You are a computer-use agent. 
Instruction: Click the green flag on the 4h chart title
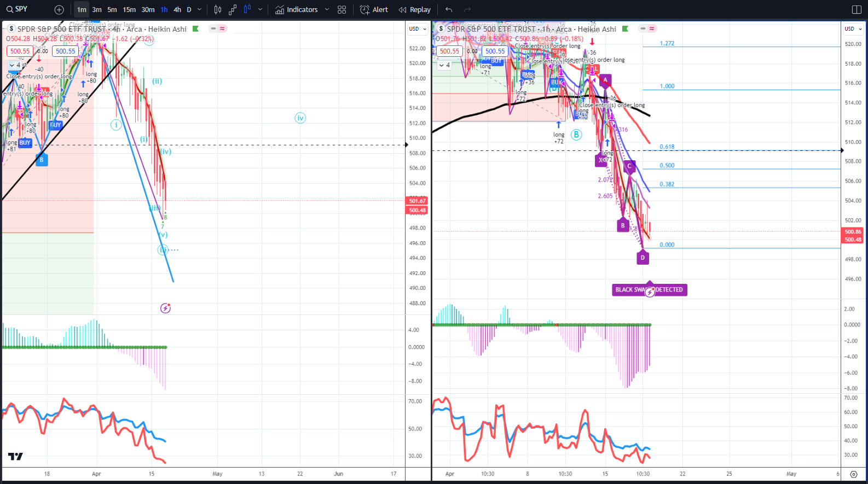pos(195,28)
